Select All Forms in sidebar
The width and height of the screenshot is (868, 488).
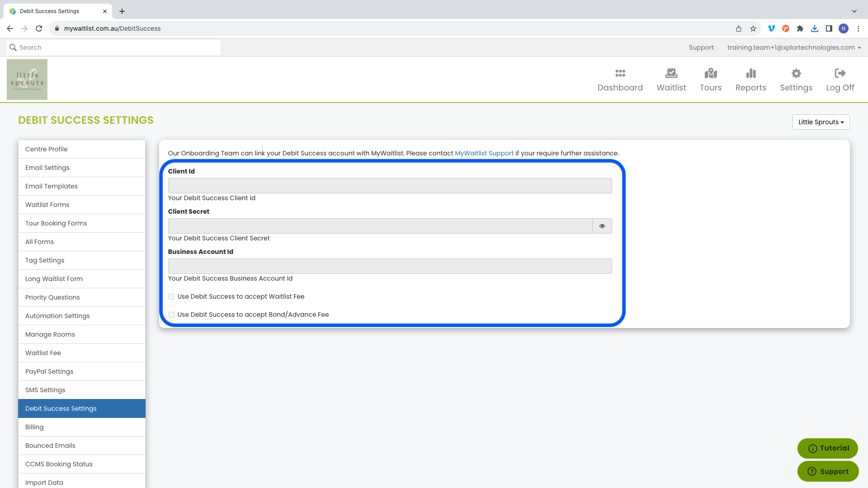point(82,242)
